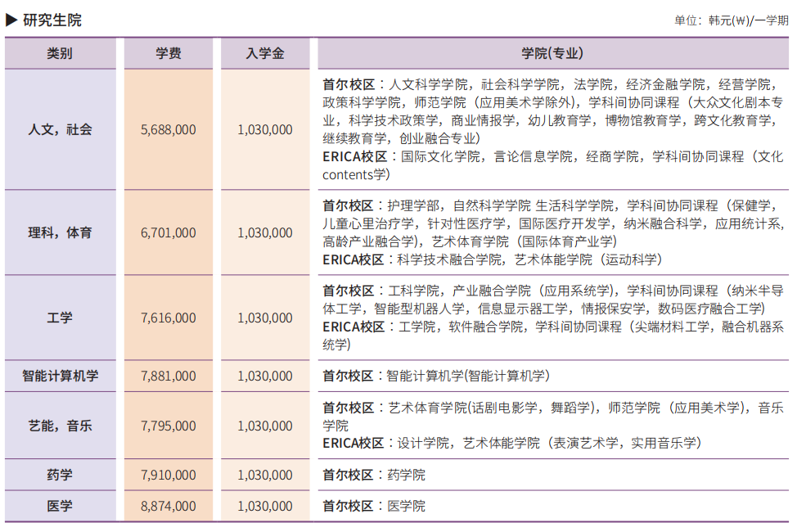
Task: Click the text ERICA校区：科学技术融合学院
Action: click(412, 260)
